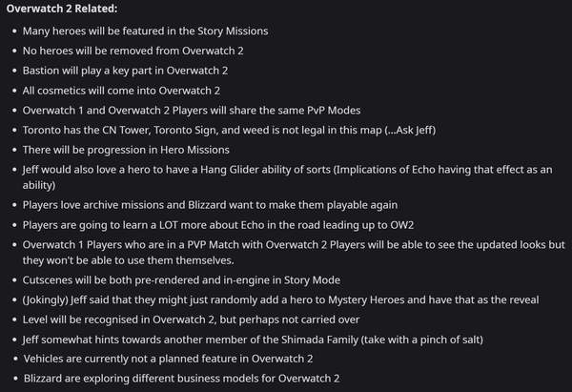Select the Vehicles not planned feature line

(x=168, y=359)
